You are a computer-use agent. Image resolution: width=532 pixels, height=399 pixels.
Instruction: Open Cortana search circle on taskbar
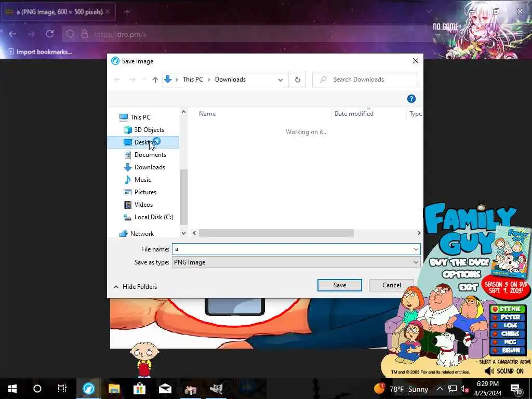[x=37, y=389]
